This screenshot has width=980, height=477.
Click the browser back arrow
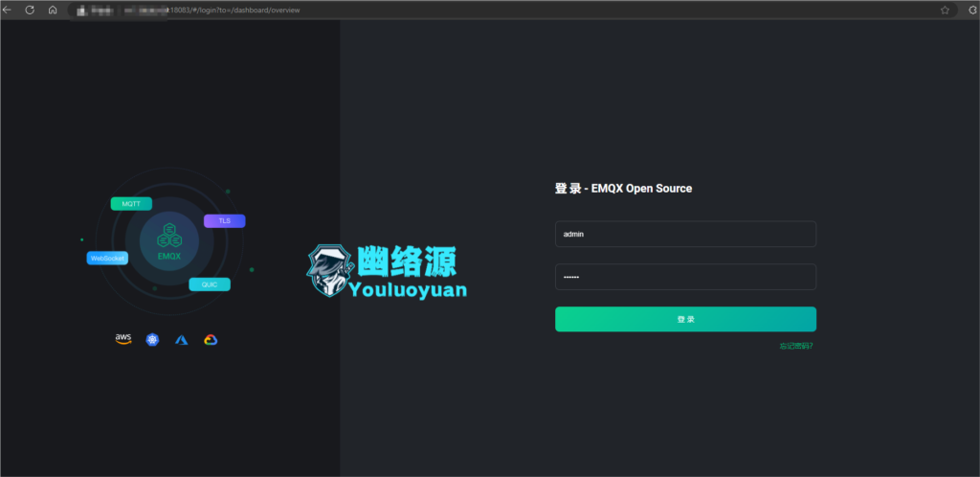[x=7, y=10]
